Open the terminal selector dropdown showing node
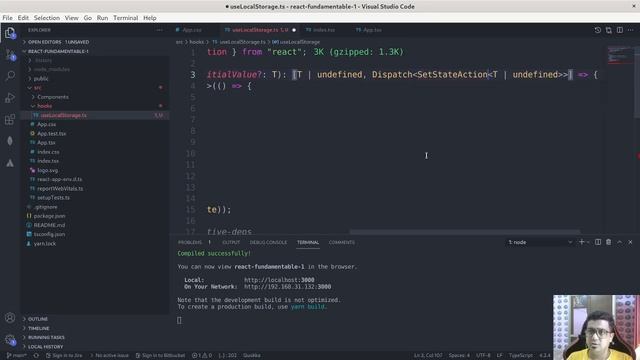This screenshot has width=640, height=360. (x=540, y=242)
